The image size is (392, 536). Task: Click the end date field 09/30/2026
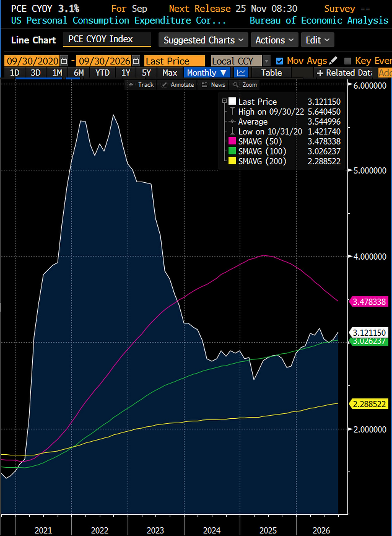(x=104, y=61)
